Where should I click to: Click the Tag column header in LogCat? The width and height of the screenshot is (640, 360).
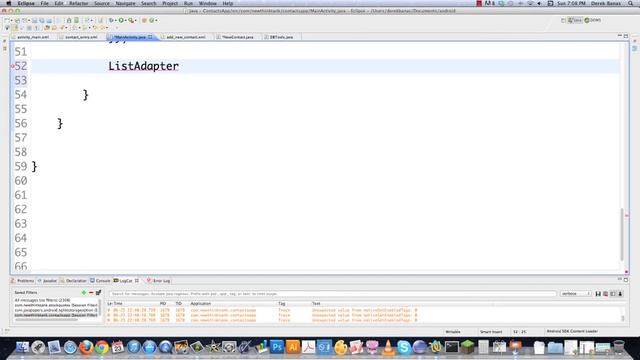tap(282, 304)
